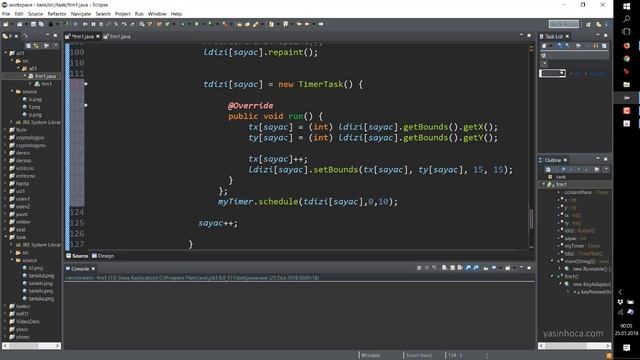Image resolution: width=640 pixels, height=360 pixels.
Task: Click Open Console icon in Console toolbar
Action: pos(507,268)
